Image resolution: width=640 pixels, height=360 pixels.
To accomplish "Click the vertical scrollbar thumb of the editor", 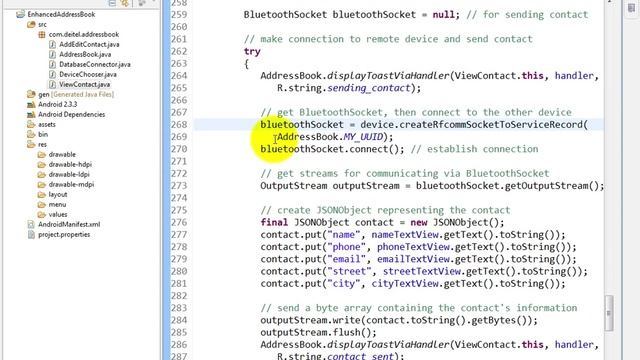I will pyautogui.click(x=609, y=313).
